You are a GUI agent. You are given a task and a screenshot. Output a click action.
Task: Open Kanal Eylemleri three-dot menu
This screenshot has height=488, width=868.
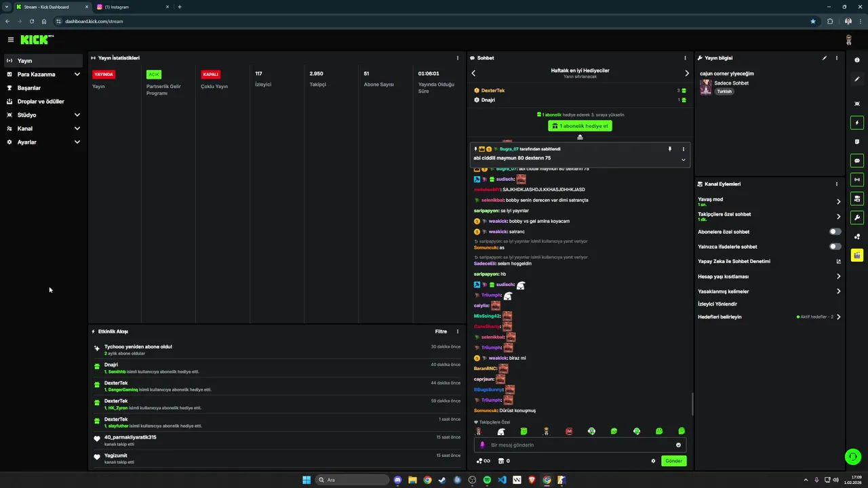(837, 184)
